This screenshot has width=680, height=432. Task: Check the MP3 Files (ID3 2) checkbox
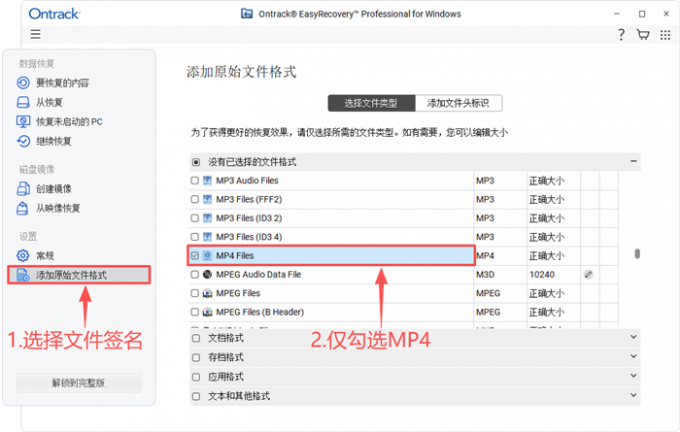point(195,218)
